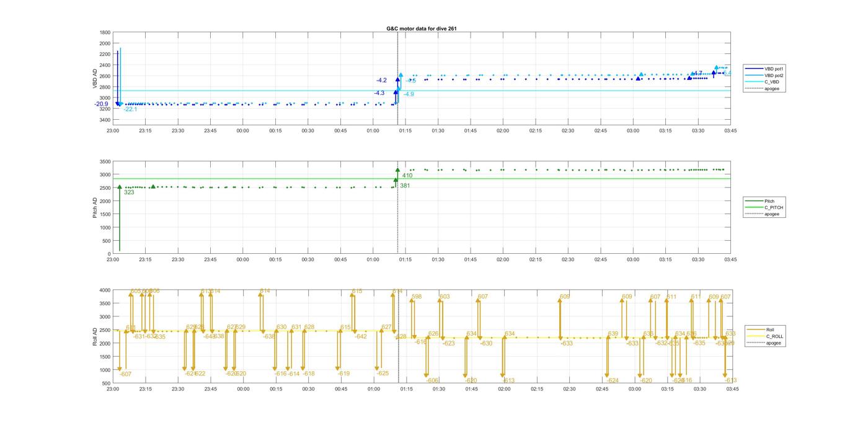The width and height of the screenshot is (868, 430).
Task: Click the '-642' roll data label
Action: coord(361,336)
